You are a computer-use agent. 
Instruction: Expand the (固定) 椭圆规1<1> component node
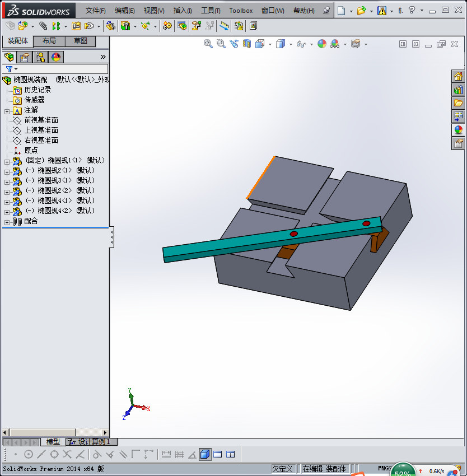(x=7, y=162)
